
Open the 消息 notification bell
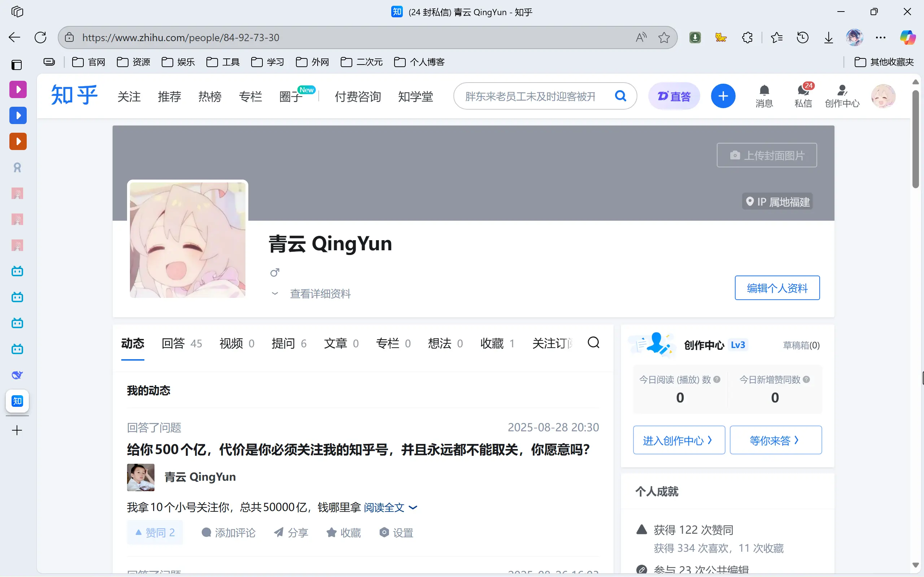(764, 96)
